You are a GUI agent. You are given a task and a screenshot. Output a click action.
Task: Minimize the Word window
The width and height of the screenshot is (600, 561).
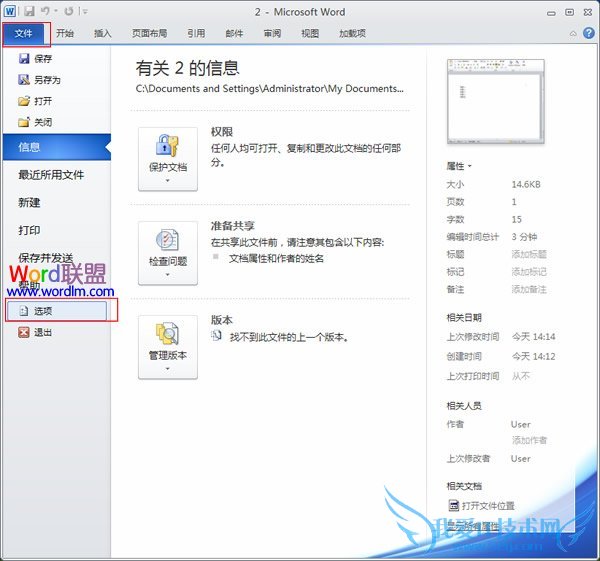coord(551,13)
